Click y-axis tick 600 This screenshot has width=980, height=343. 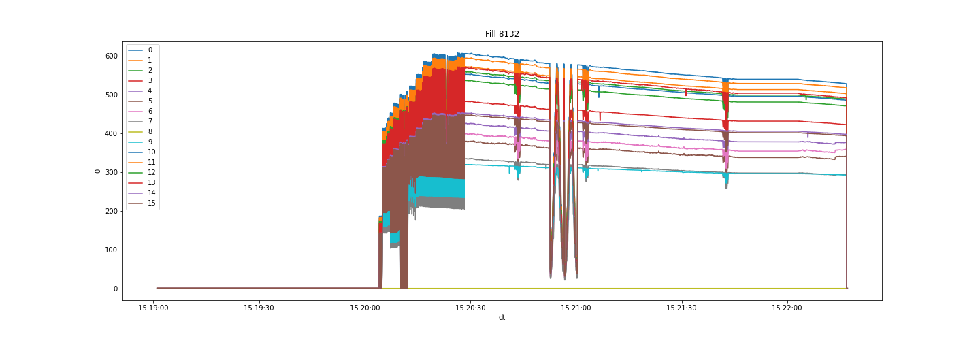[x=111, y=56]
